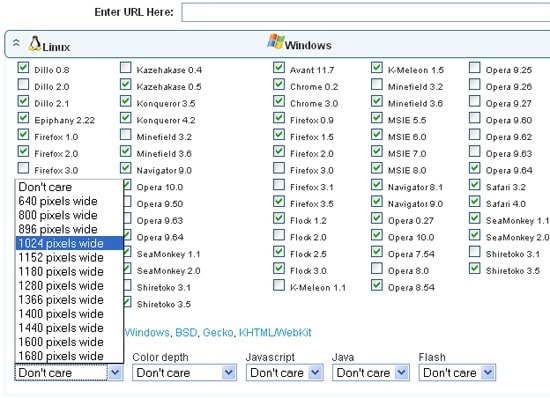Select the KHTML/WebKit link
This screenshot has width=550, height=398.
pos(275,332)
